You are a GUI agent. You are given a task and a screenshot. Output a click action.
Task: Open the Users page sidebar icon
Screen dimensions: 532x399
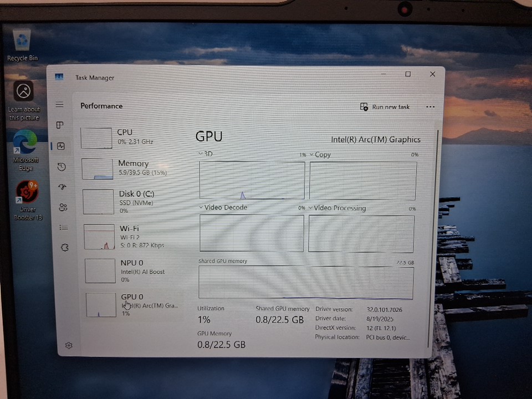click(63, 207)
